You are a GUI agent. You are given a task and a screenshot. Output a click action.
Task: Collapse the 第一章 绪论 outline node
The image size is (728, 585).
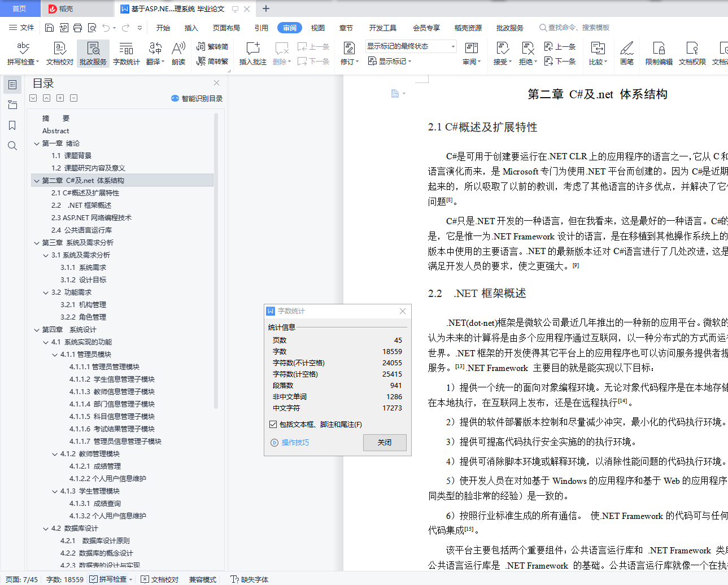[x=37, y=143]
